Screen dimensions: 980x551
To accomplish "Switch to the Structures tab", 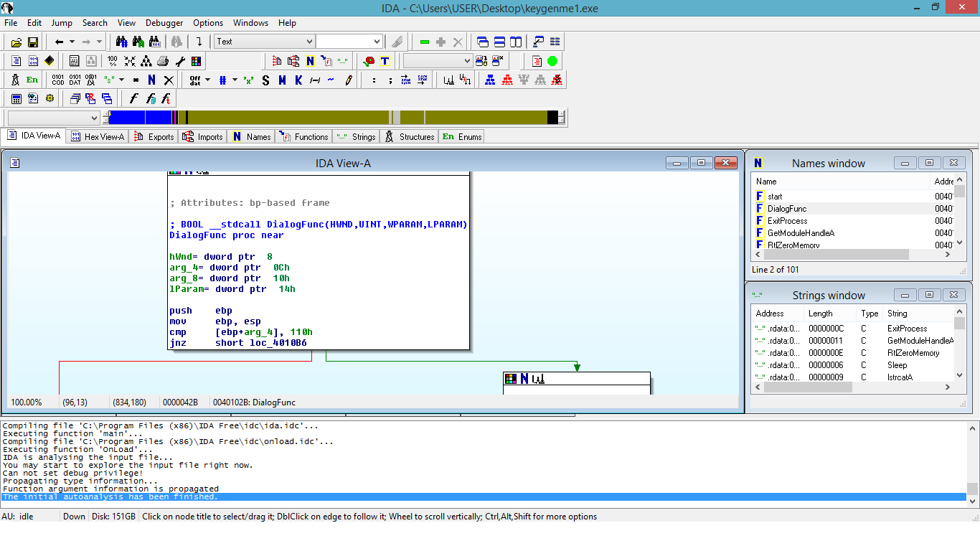I will tap(410, 137).
